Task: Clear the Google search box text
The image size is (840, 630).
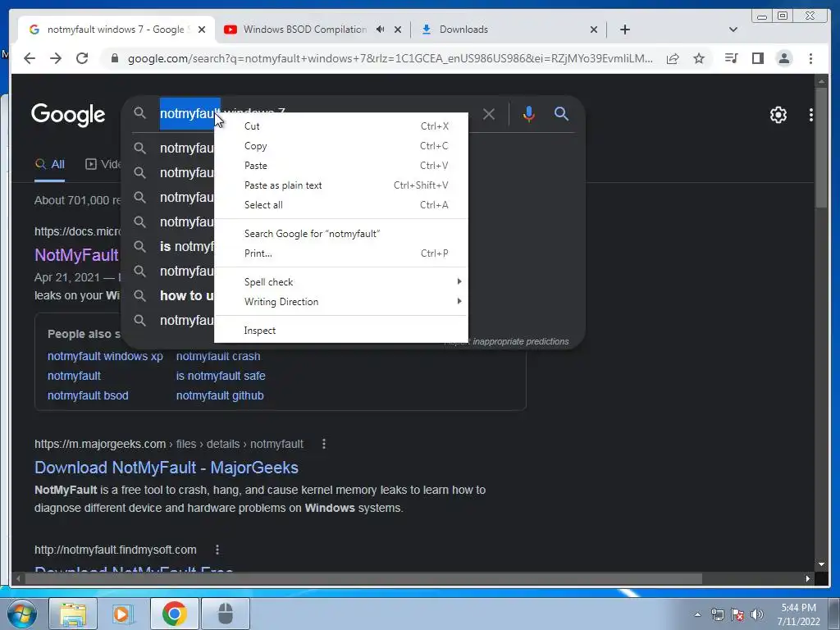Action: pyautogui.click(x=489, y=114)
